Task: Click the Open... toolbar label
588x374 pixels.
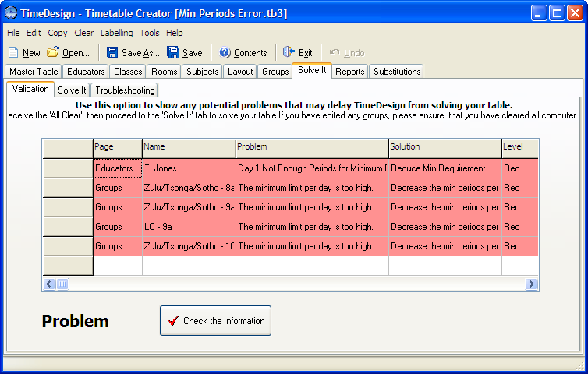Action: [76, 53]
